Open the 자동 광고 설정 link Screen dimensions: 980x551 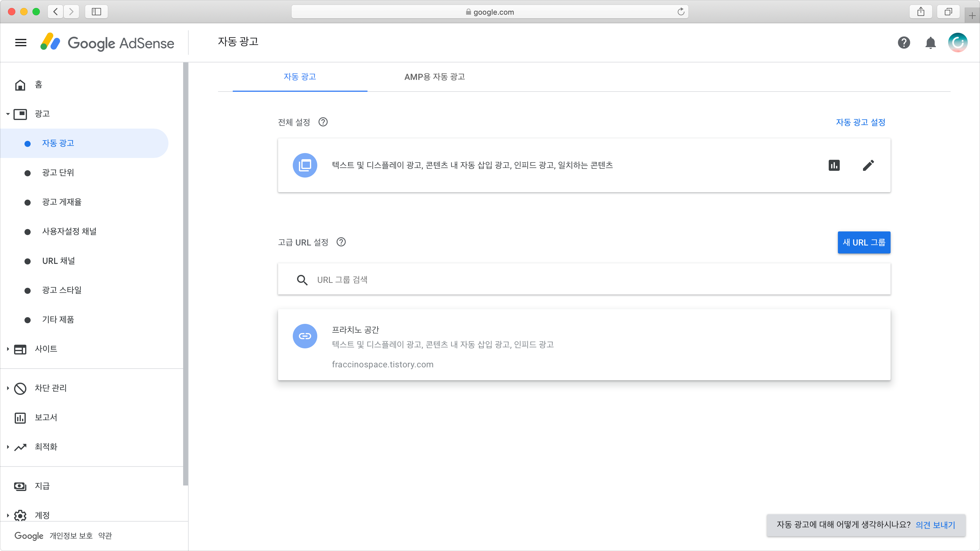[x=861, y=122]
